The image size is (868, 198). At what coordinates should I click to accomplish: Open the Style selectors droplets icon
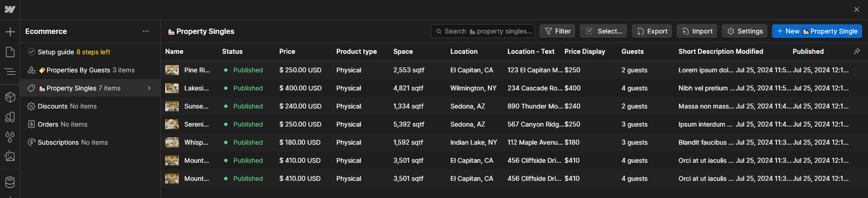10,137
